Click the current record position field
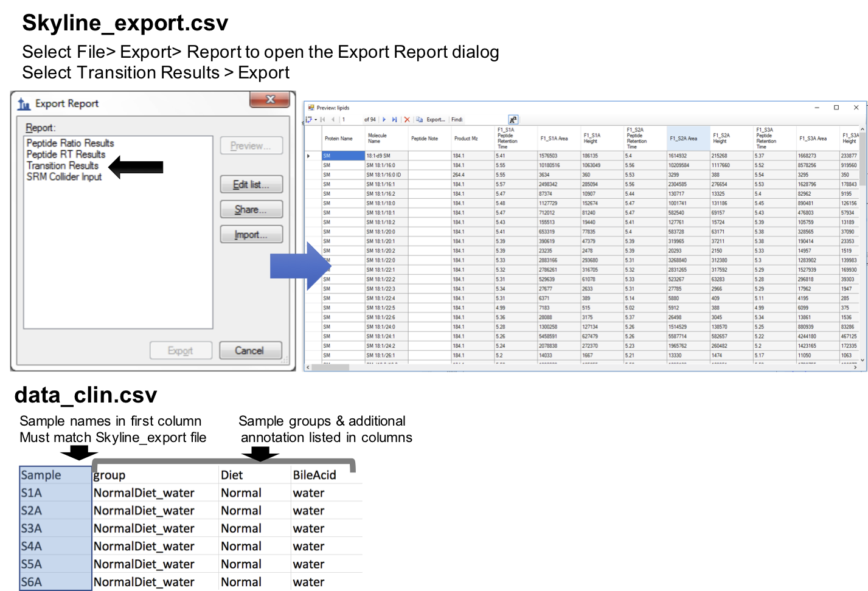 (352, 120)
